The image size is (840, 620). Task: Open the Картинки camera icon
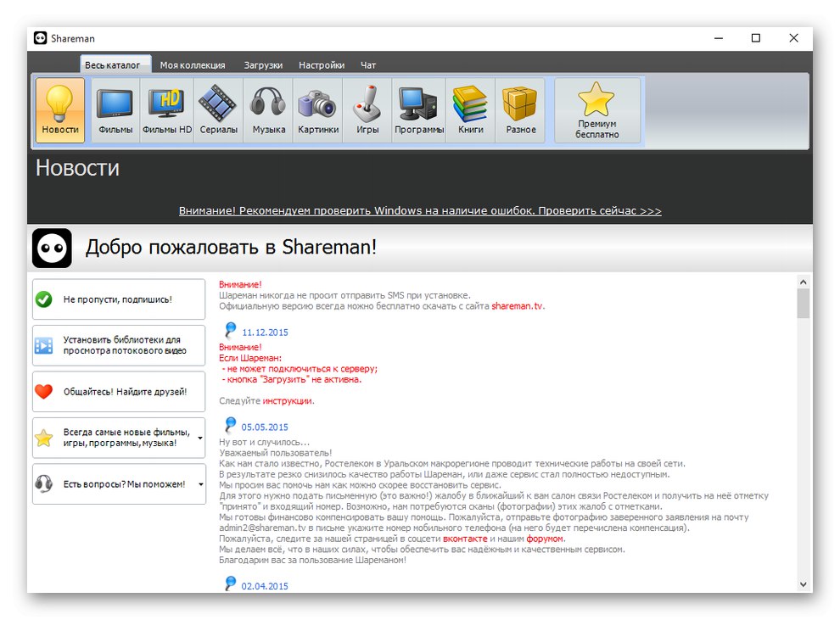(318, 110)
